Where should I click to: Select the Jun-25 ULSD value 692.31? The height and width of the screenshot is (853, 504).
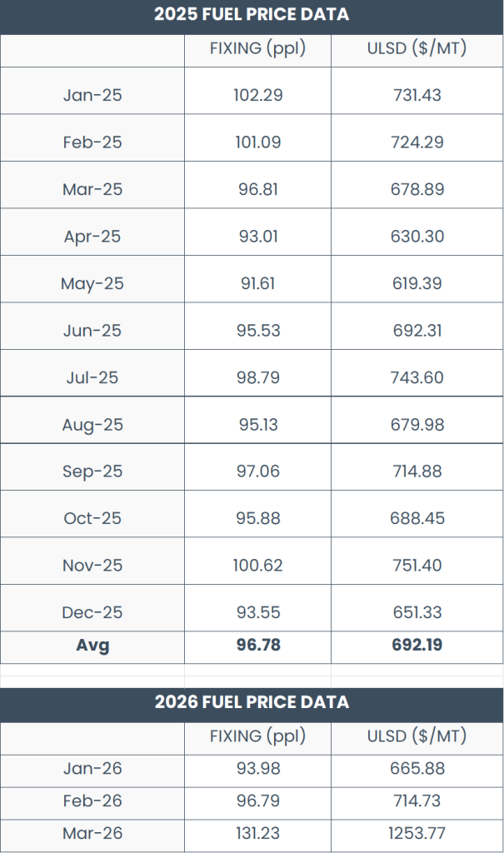[x=417, y=331]
